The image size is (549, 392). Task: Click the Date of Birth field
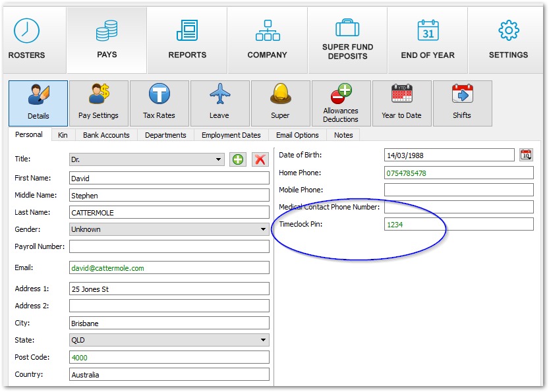pyautogui.click(x=449, y=155)
